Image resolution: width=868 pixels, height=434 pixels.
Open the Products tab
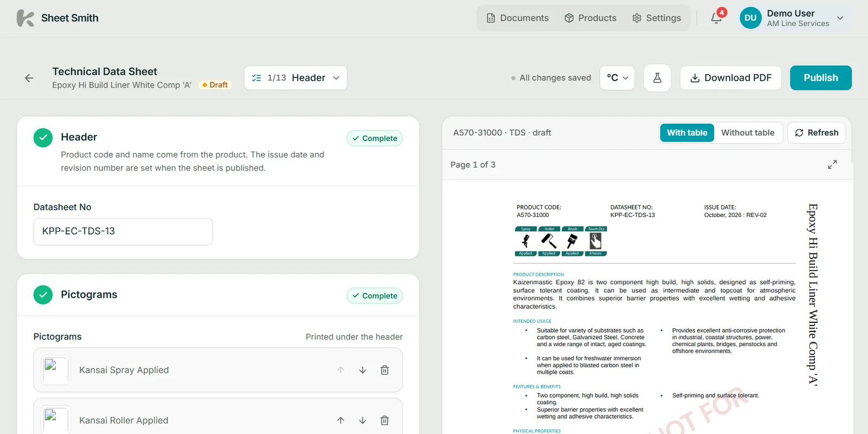590,18
